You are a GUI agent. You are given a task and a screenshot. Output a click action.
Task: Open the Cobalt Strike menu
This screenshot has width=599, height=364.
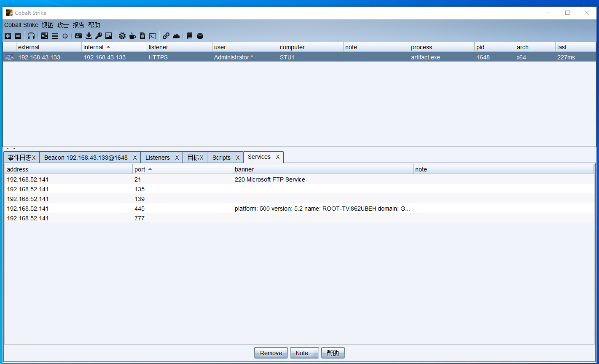coord(21,25)
